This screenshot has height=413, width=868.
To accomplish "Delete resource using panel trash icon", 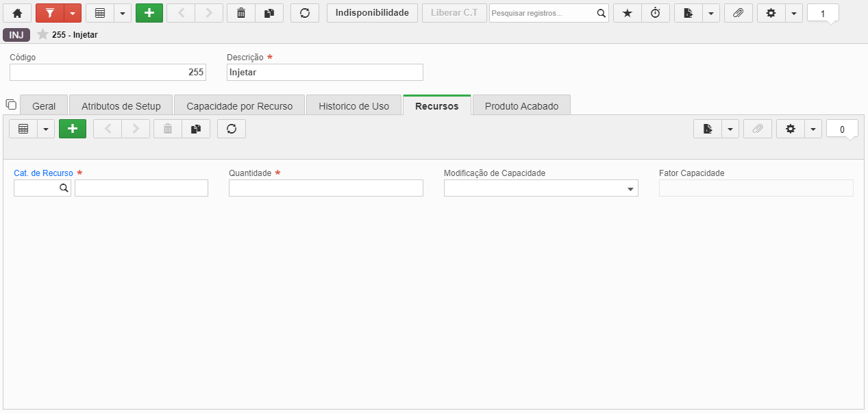I will (168, 129).
